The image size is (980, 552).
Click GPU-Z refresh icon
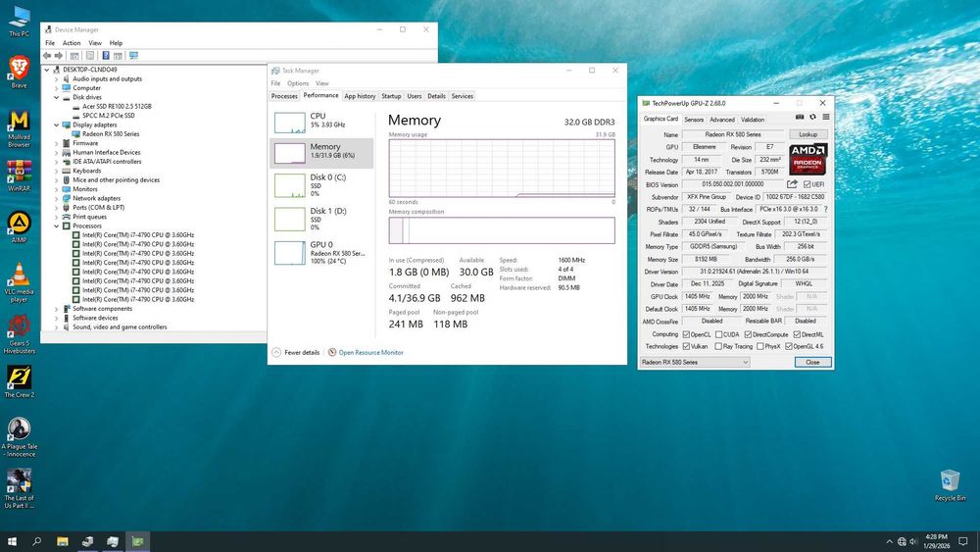[x=812, y=117]
